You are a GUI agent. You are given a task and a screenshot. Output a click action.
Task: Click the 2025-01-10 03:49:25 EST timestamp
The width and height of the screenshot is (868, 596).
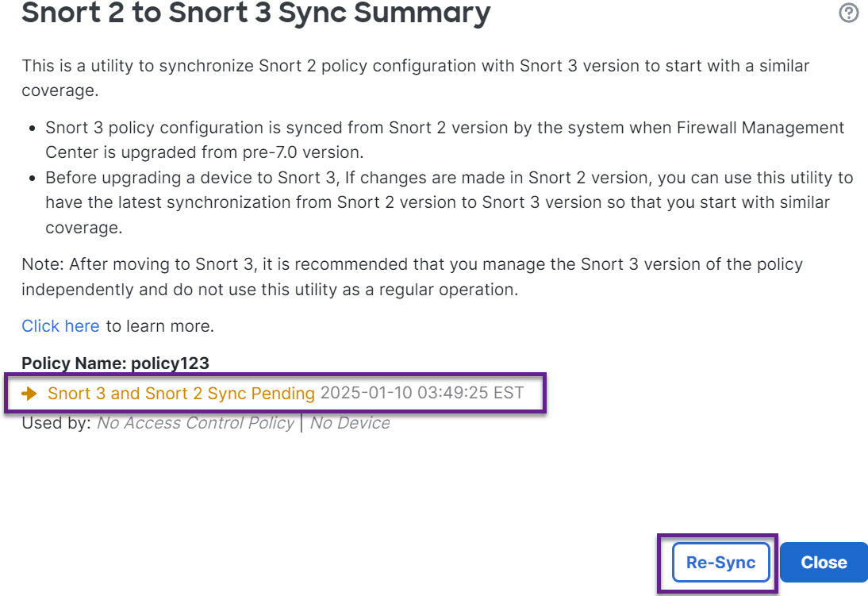click(x=421, y=393)
